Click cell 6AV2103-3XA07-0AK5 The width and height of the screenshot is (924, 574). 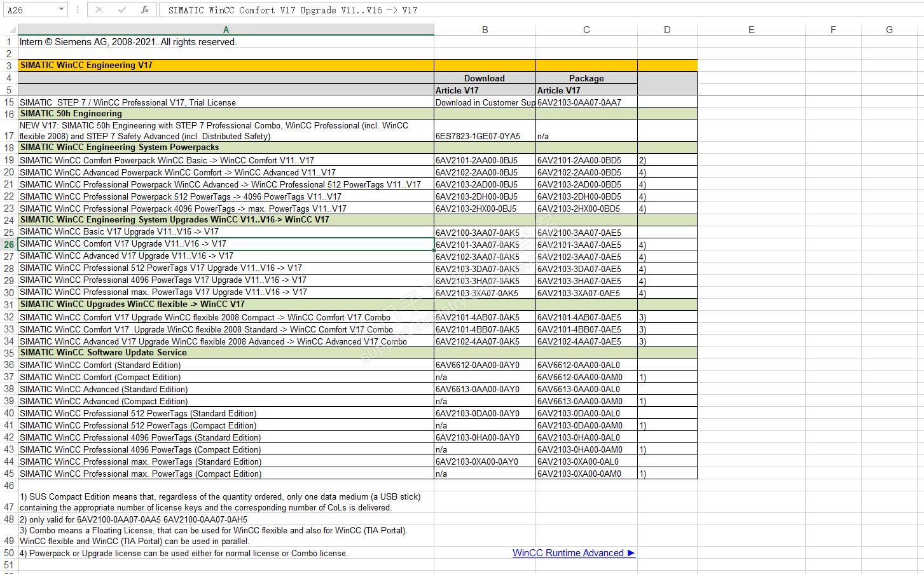(x=485, y=293)
